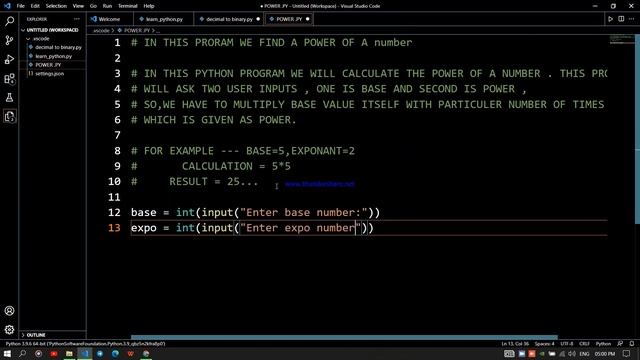Click the vertical editor scrollbar
The height and width of the screenshot is (360, 640).
(637, 129)
